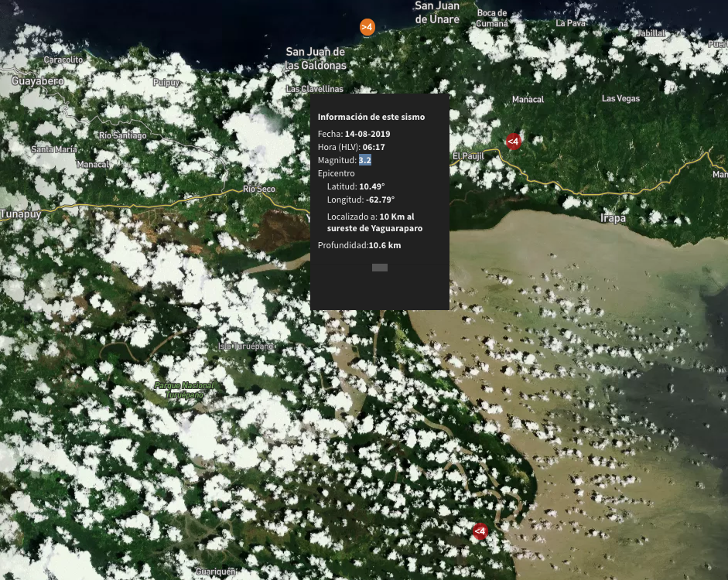Open the red "<4" marker in the southern delta

(x=480, y=531)
